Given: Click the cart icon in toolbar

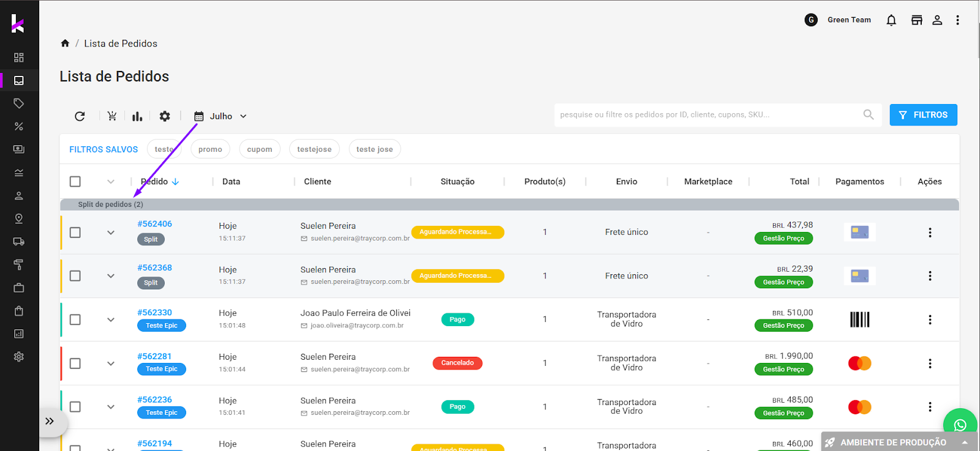Looking at the screenshot, I should click(111, 116).
